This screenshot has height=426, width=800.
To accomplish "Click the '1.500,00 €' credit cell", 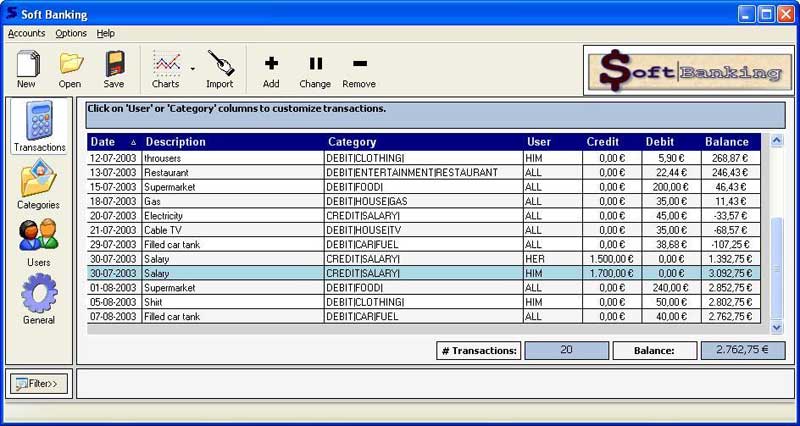I will point(612,259).
